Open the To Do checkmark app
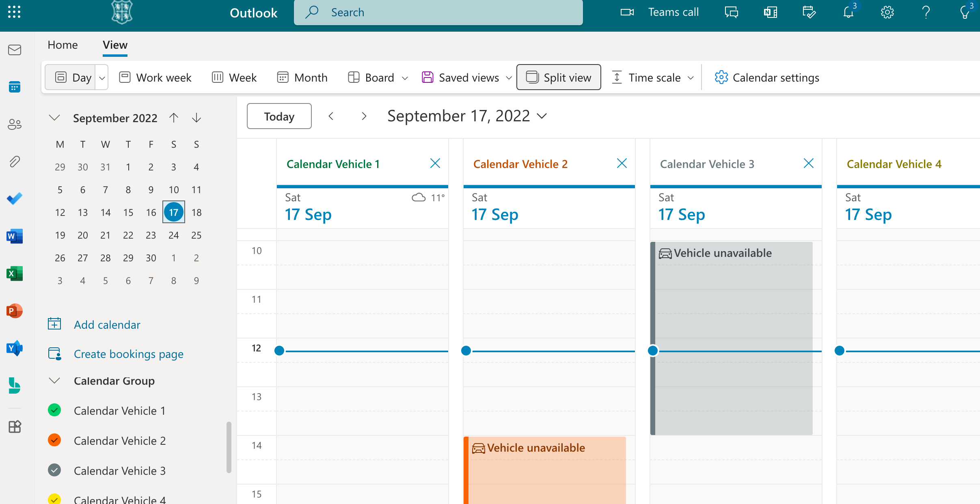Screen dimensions: 980x504 [15, 198]
